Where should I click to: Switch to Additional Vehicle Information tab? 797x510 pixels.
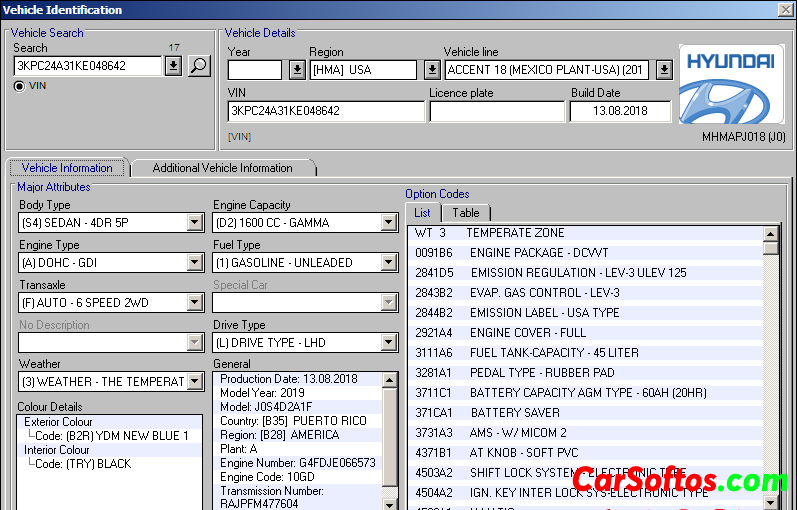(222, 168)
